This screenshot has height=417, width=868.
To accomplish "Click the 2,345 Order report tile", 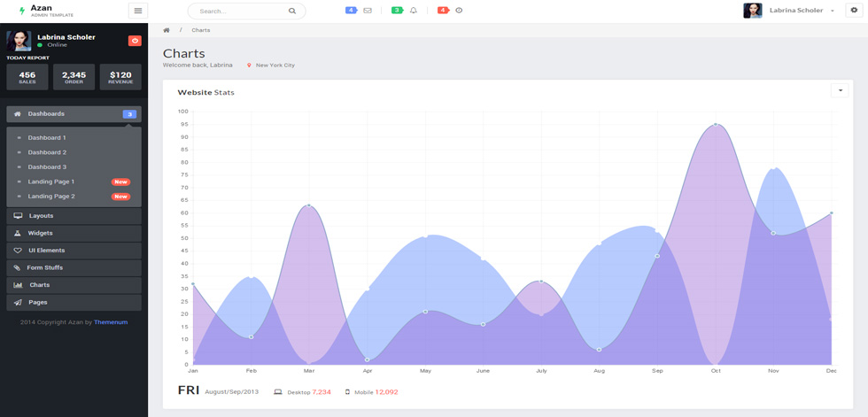I will (x=74, y=77).
